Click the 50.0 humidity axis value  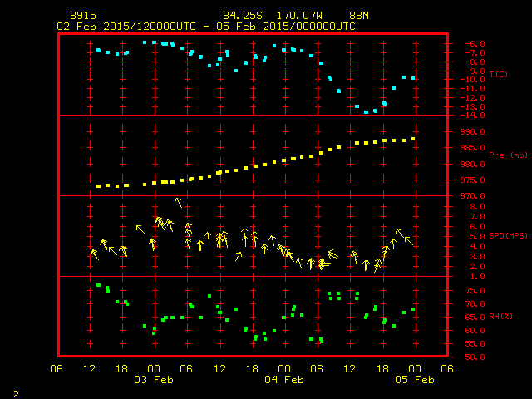click(x=475, y=357)
